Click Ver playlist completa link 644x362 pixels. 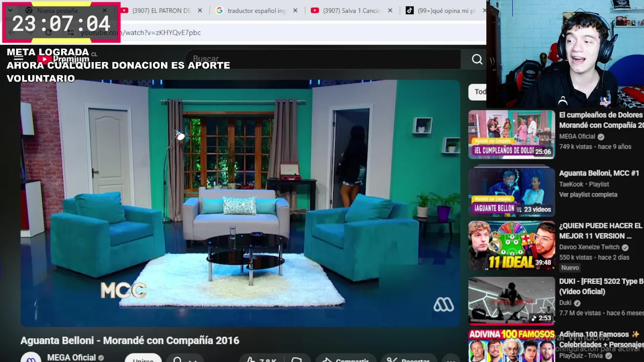click(x=588, y=195)
